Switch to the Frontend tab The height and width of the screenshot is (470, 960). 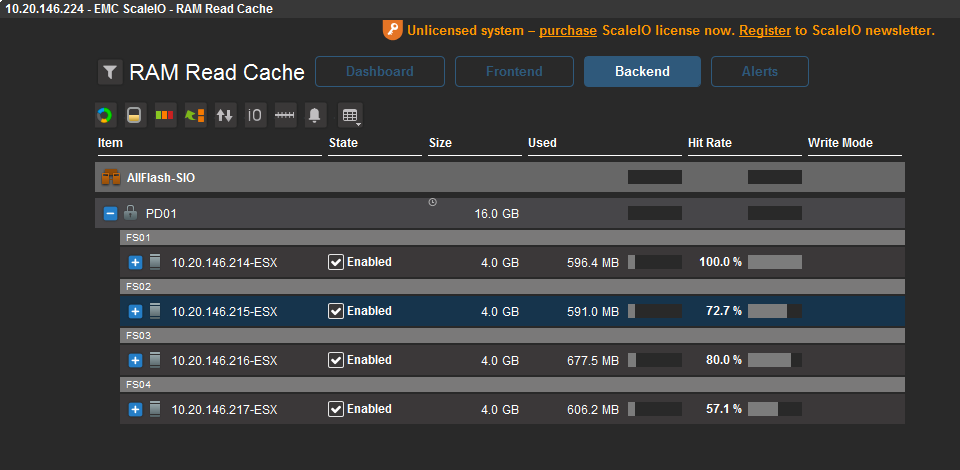(x=514, y=72)
